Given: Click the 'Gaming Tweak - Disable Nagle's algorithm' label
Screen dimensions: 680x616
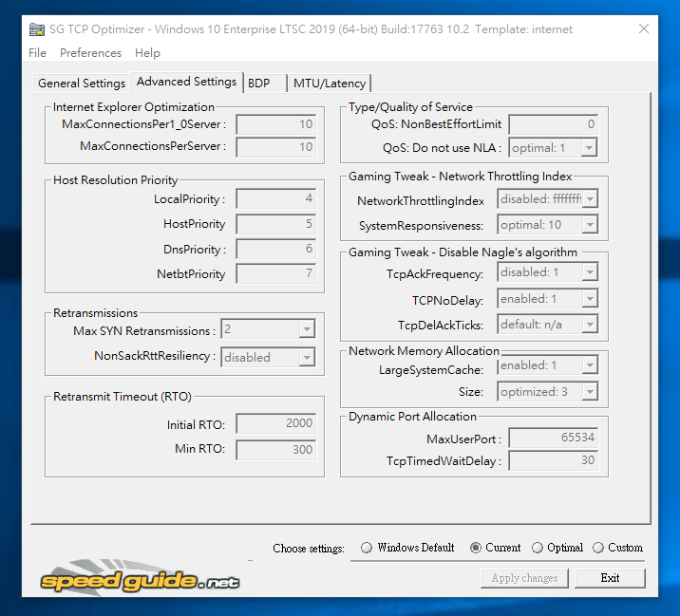Looking at the screenshot, I should 463,252.
